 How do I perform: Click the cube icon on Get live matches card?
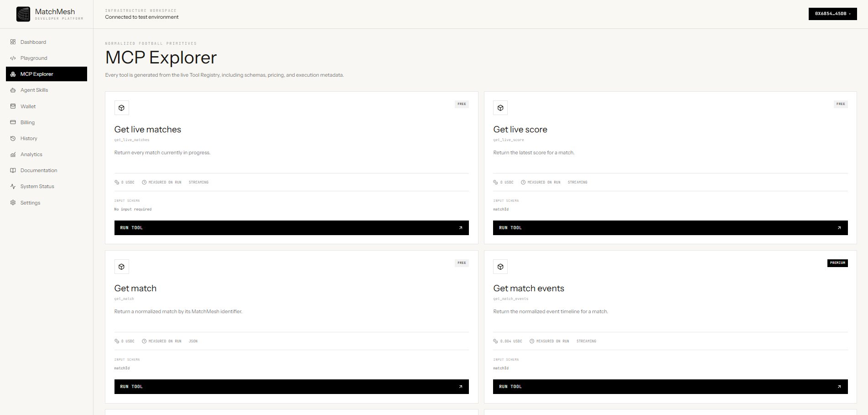point(121,108)
